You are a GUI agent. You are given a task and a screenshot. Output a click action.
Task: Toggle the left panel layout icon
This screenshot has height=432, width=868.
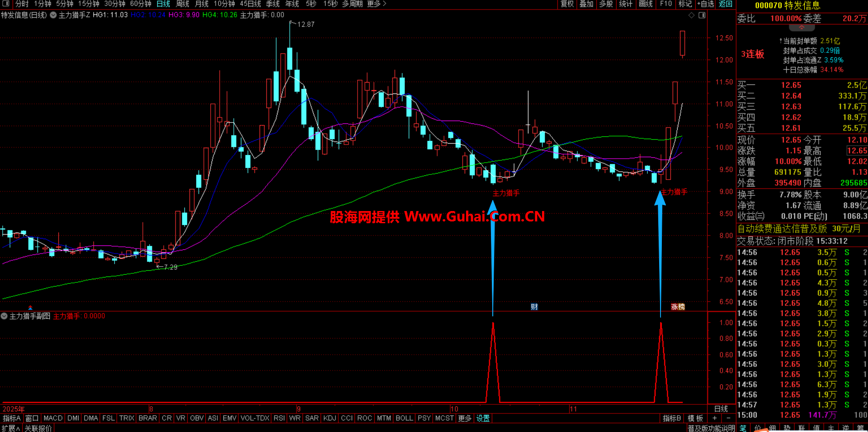pos(5,4)
